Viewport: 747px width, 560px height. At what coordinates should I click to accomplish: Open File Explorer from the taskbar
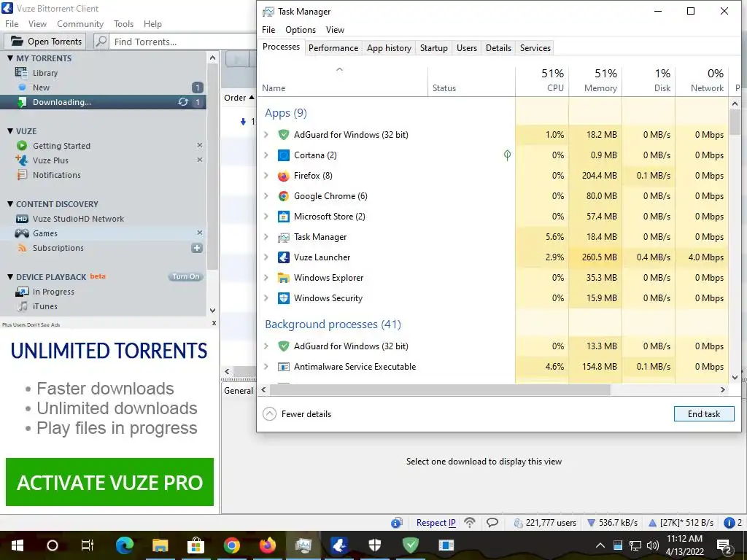pos(160,545)
